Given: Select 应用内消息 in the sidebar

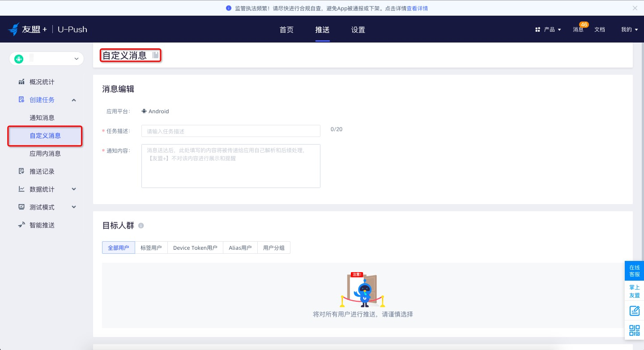Looking at the screenshot, I should (x=45, y=154).
